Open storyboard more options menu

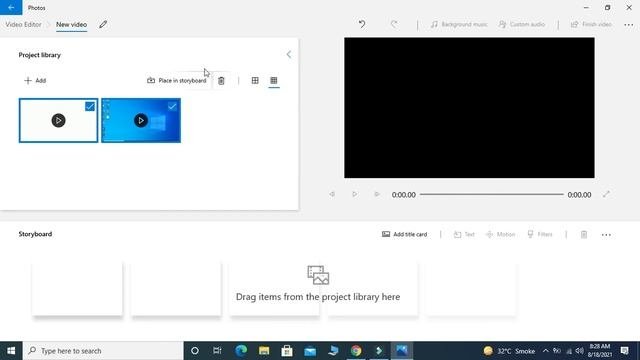coord(606,235)
